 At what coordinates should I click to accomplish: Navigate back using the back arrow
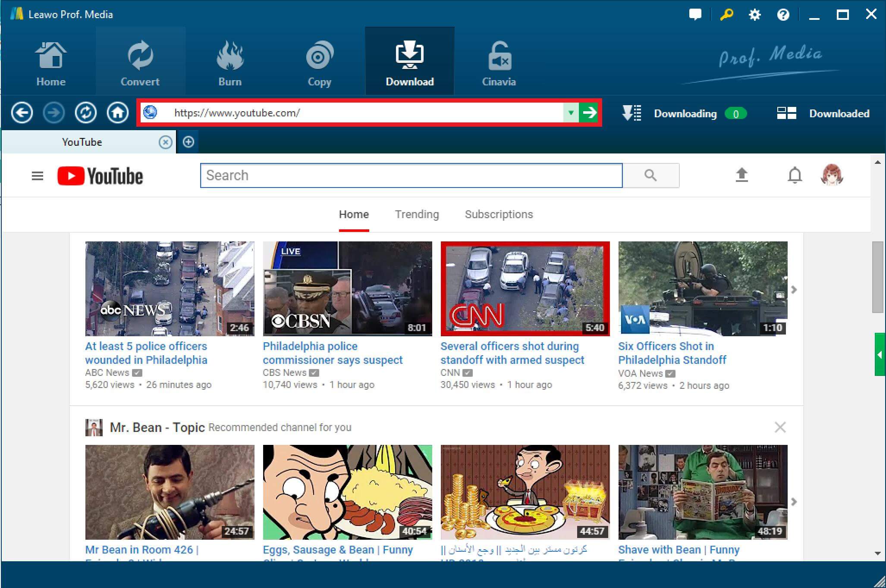tap(22, 113)
